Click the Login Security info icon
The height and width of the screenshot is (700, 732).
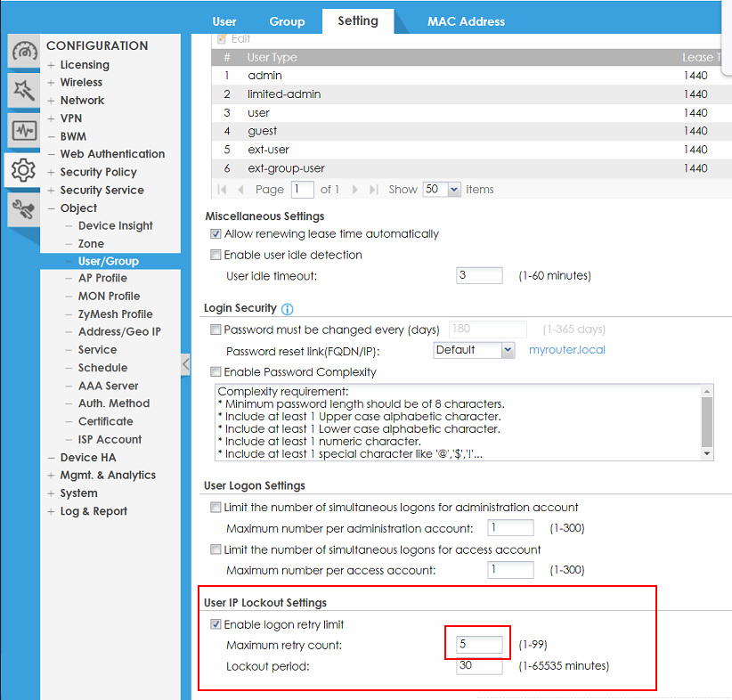287,309
